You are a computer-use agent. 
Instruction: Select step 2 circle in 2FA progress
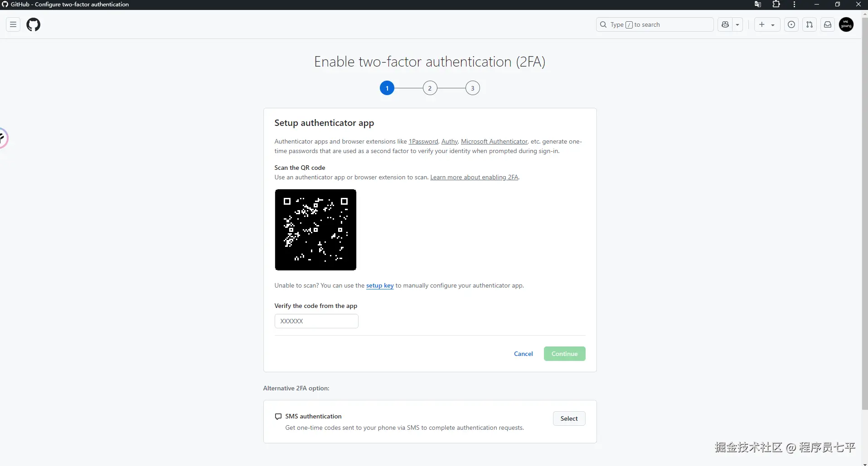tap(430, 88)
